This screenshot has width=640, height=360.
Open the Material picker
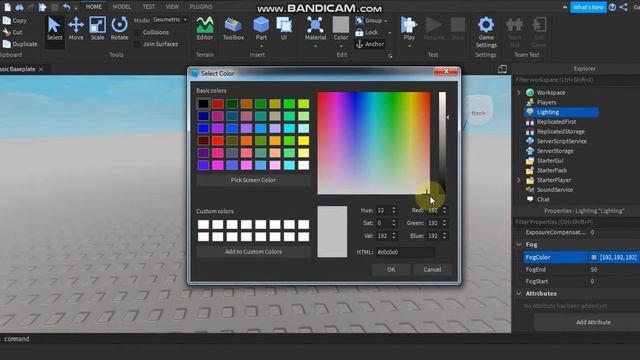pyautogui.click(x=315, y=29)
